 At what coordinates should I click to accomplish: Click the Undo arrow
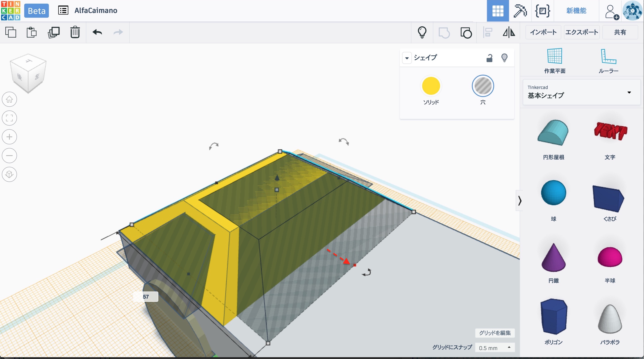pyautogui.click(x=97, y=32)
